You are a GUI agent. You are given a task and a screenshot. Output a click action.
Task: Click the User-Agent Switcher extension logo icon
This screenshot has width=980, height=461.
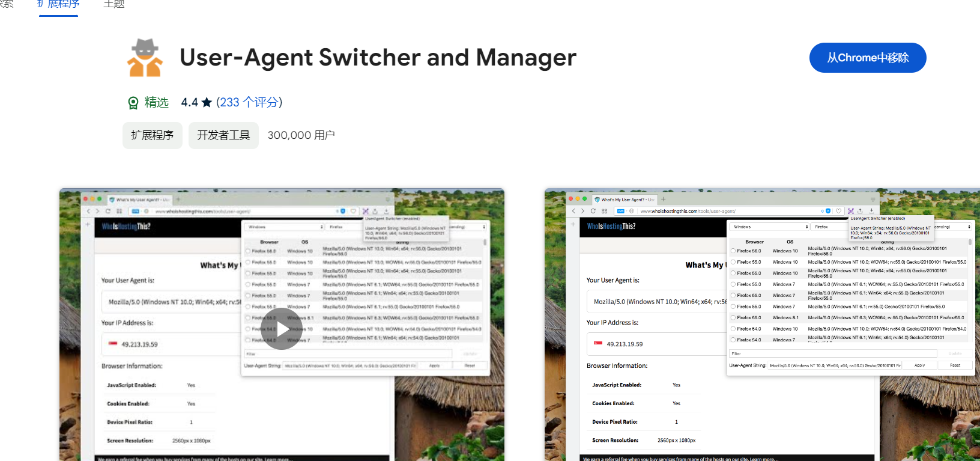145,58
